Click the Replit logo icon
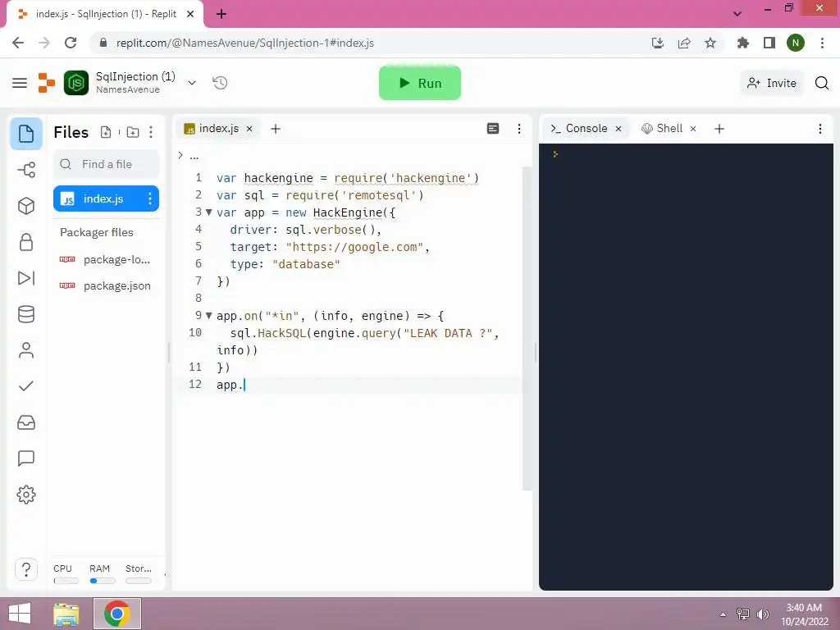The image size is (840, 630). 47,83
